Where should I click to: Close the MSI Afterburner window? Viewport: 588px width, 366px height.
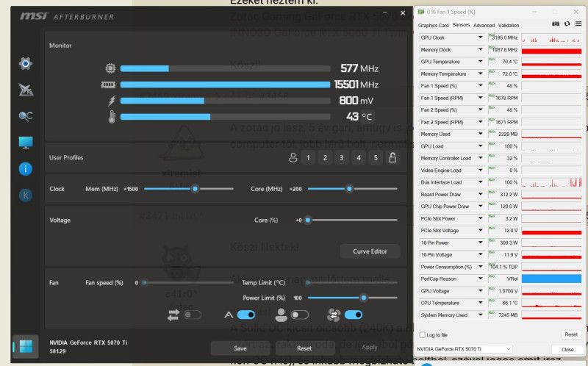click(403, 13)
